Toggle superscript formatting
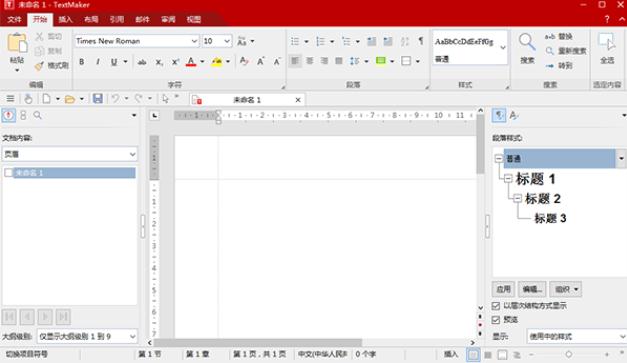Viewport: 627px width, 363px height. 175,62
